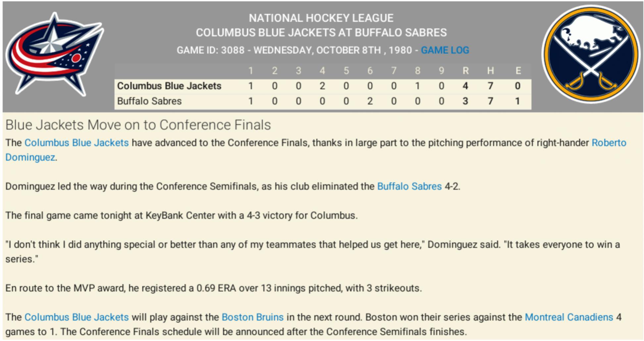
Task: Click the 'Blue Jackets Move on' headline
Action: [138, 125]
